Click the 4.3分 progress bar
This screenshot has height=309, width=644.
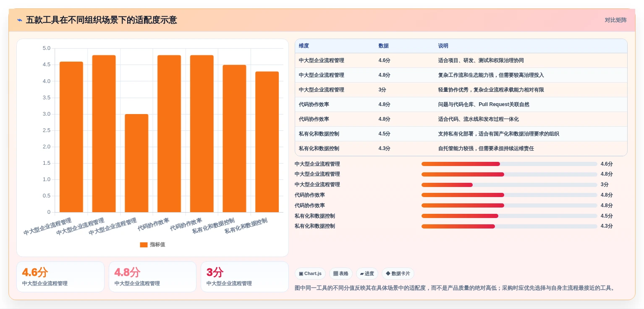point(509,226)
